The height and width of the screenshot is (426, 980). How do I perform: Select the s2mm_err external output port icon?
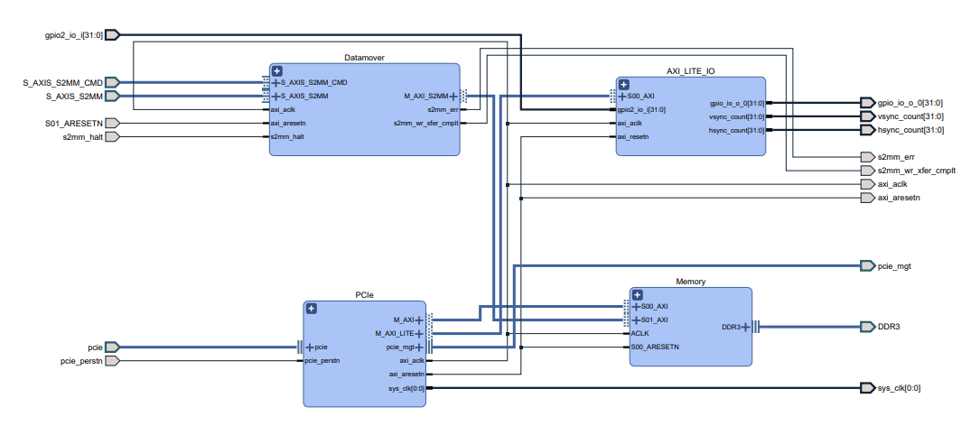coord(867,157)
